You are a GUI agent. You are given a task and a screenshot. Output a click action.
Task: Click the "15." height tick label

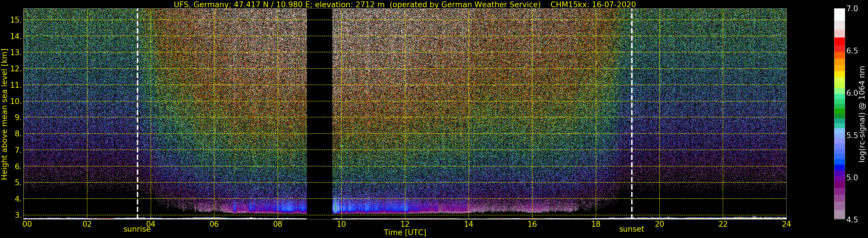pos(16,20)
